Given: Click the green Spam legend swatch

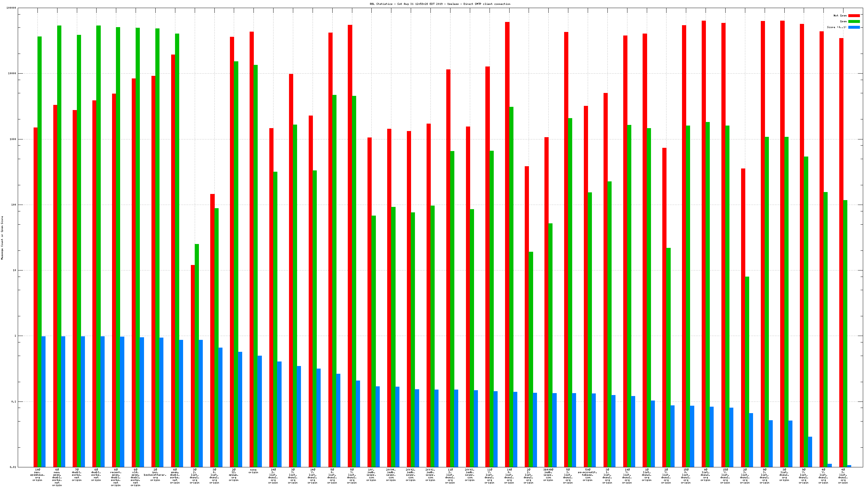Looking at the screenshot, I should (x=853, y=21).
